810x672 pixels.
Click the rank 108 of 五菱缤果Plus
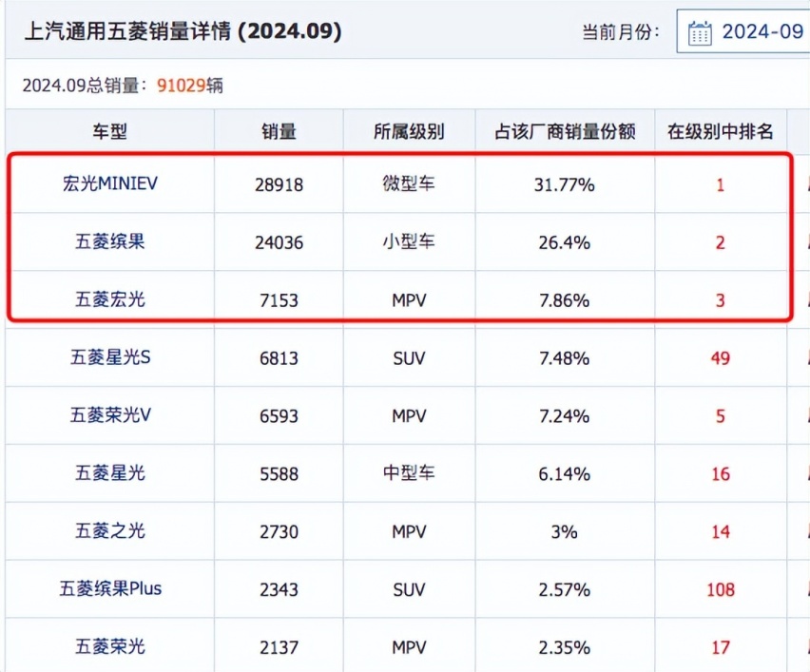click(720, 590)
